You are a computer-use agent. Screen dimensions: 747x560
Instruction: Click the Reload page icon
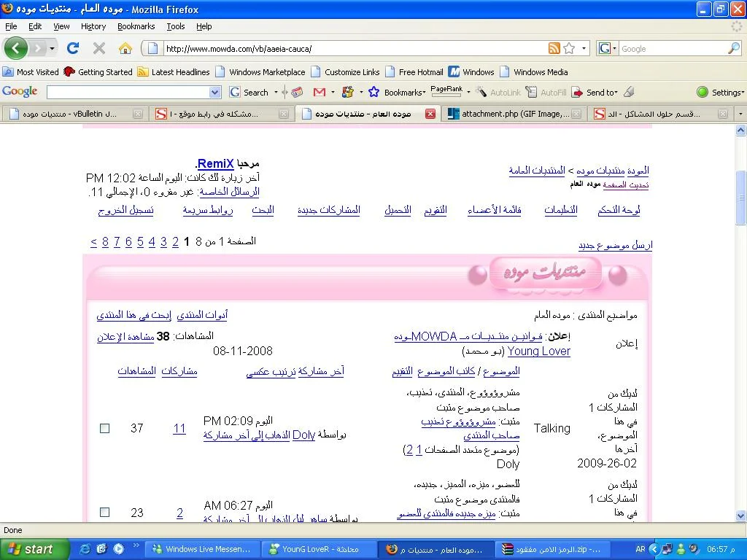(x=73, y=48)
